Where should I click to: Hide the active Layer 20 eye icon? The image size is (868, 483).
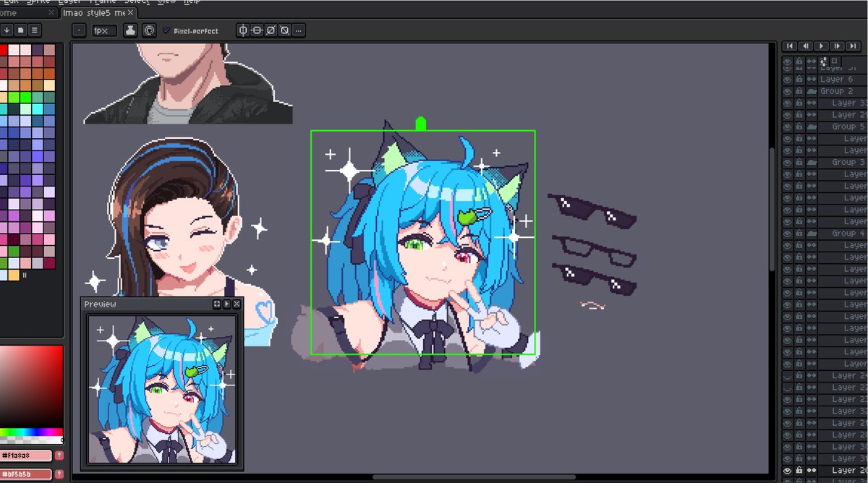788,470
